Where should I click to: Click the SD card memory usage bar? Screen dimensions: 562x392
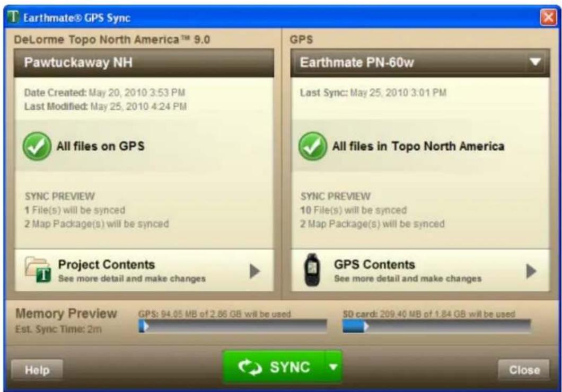(x=436, y=326)
